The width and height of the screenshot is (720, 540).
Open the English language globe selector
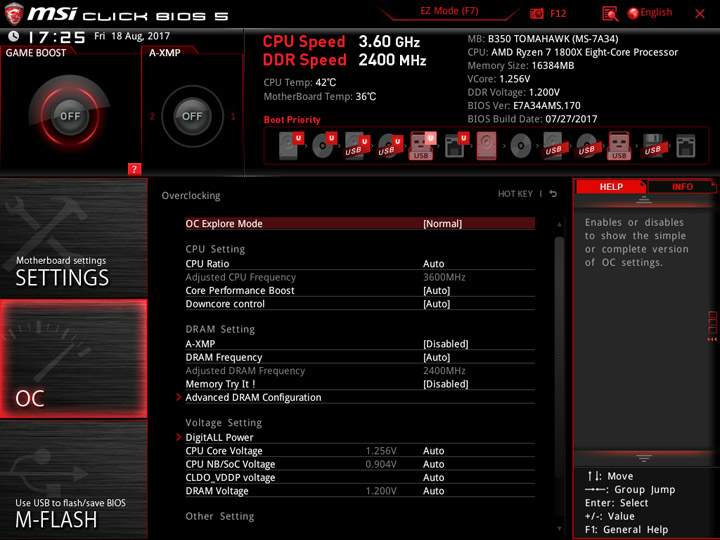pos(650,13)
